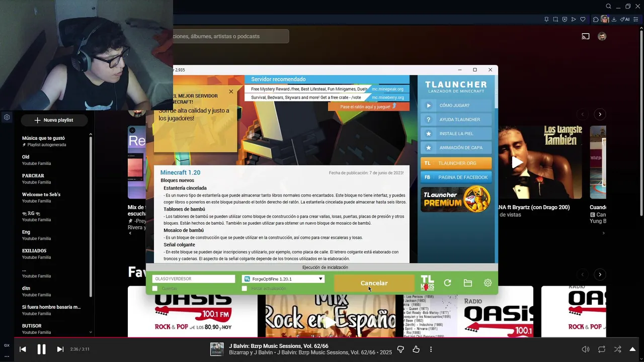644x362 pixels.
Task: Open the YouTube Music account avatar
Action: tap(602, 36)
